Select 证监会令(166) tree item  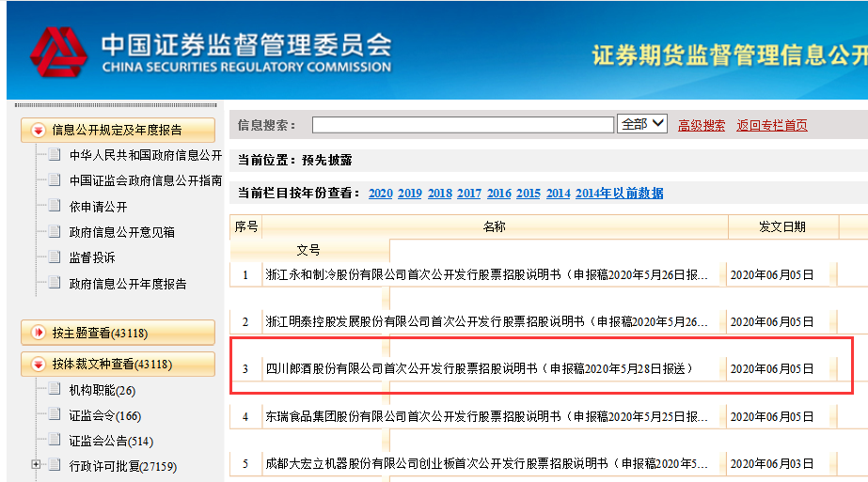pos(104,415)
